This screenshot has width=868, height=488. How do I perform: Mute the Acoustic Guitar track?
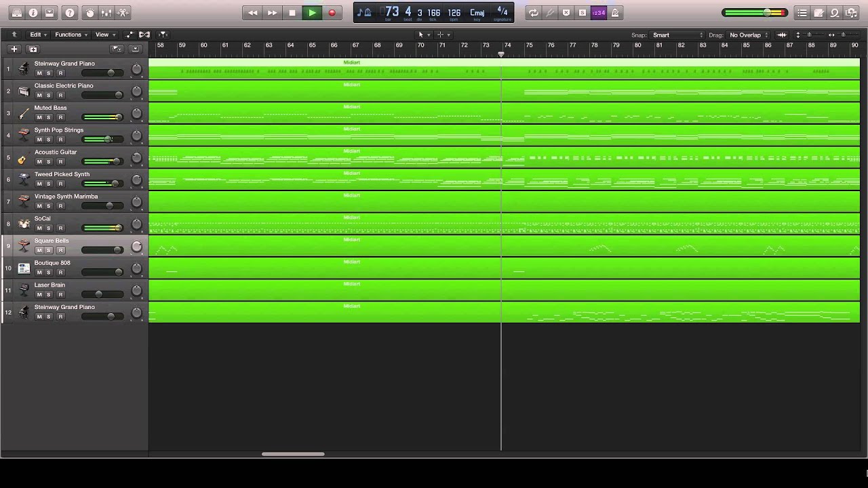tap(39, 161)
